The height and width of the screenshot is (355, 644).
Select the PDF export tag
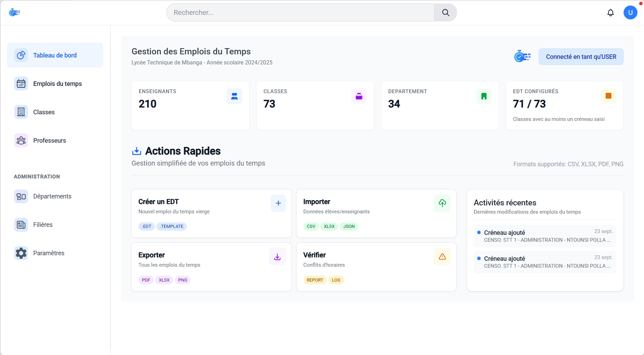(146, 280)
